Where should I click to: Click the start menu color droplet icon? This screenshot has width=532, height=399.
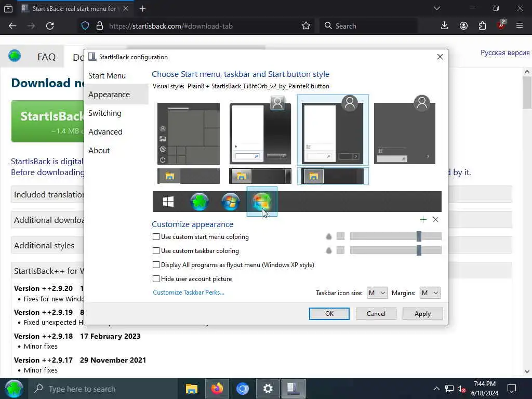point(328,236)
